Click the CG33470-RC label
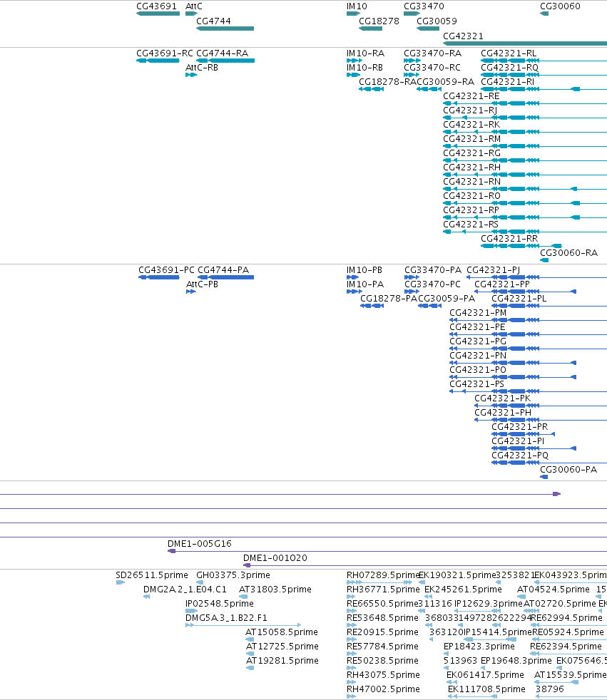Screen dimensions: 607x700 click(432, 68)
